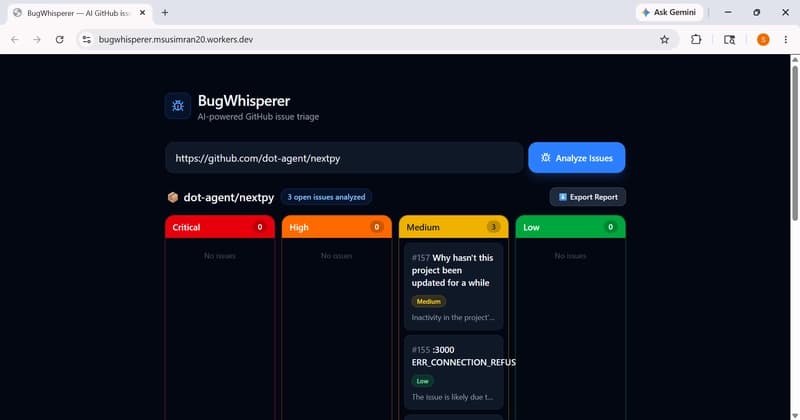This screenshot has height=420, width=800.
Task: Click the repository URL input field
Action: pos(344,158)
